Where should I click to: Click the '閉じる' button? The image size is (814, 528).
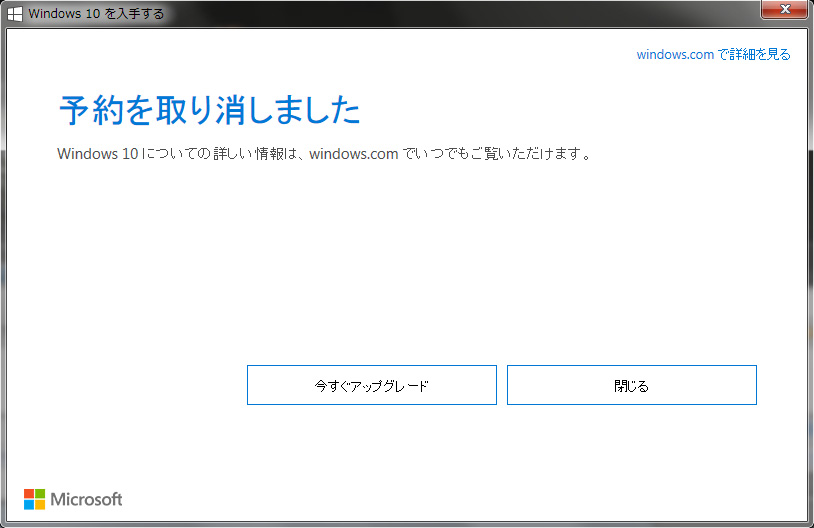pos(631,385)
